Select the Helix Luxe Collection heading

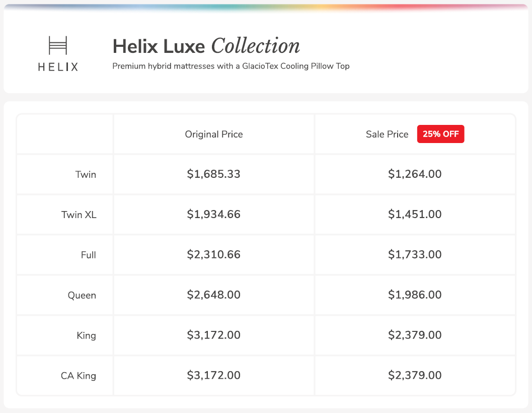pos(206,46)
